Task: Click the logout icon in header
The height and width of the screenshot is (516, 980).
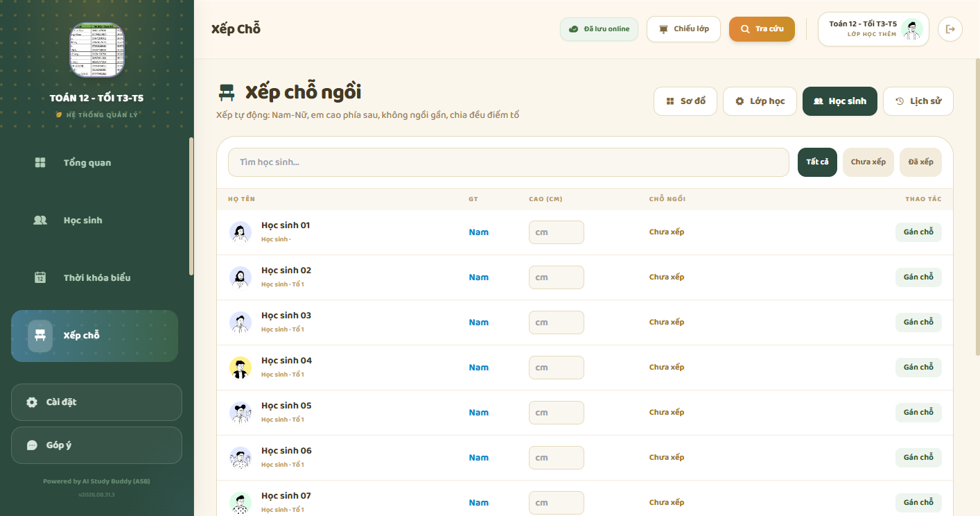Action: pos(950,29)
